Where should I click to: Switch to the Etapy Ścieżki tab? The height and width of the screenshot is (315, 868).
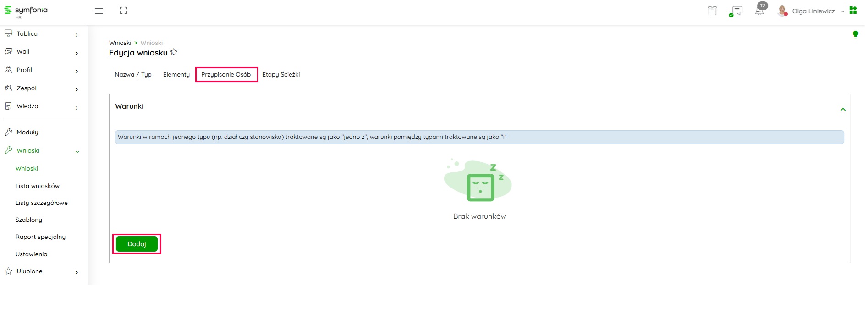coord(281,75)
